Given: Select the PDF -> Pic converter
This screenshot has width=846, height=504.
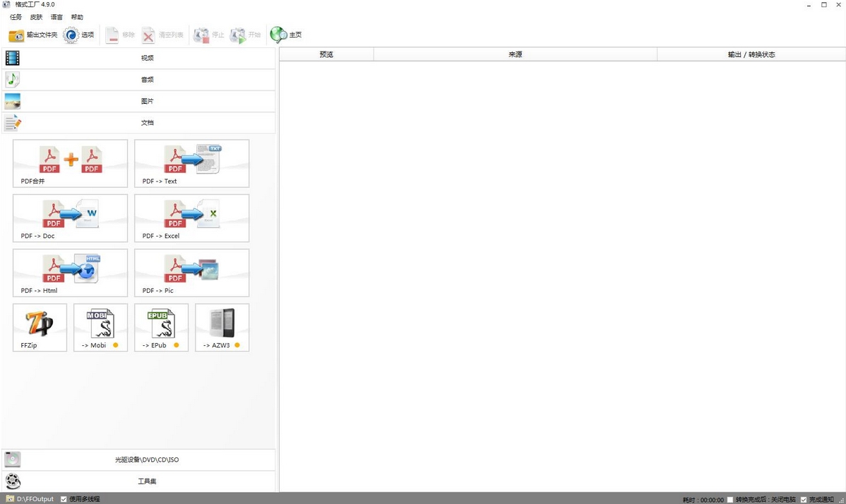Looking at the screenshot, I should coord(191,272).
